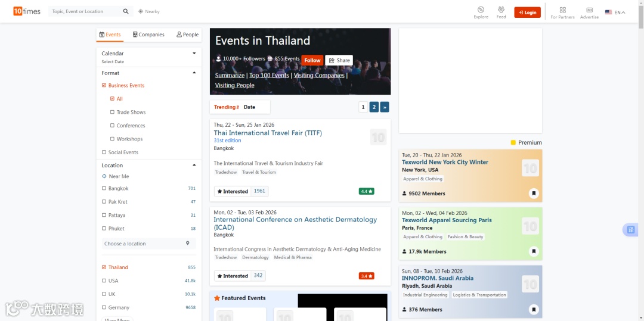Bookmark Texworld New York City Winter
Viewport: 644px width, 321px height.
534,193
